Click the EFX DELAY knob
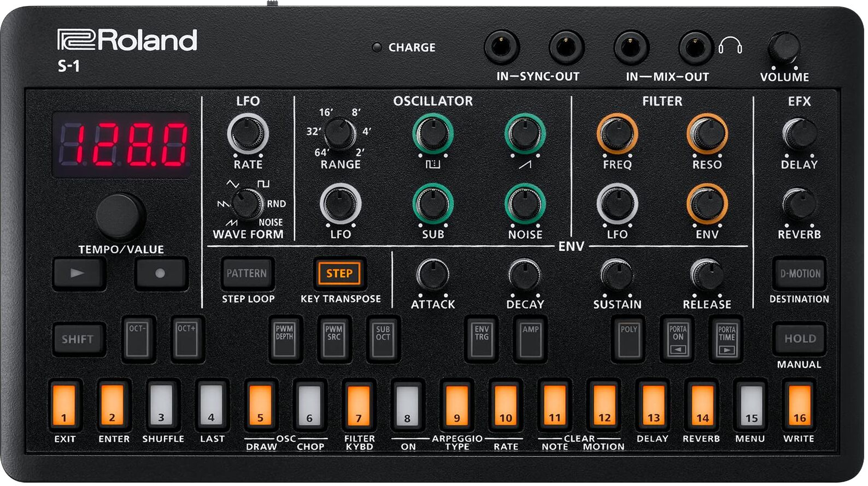Viewport: 868px width, 486px height. click(x=799, y=134)
